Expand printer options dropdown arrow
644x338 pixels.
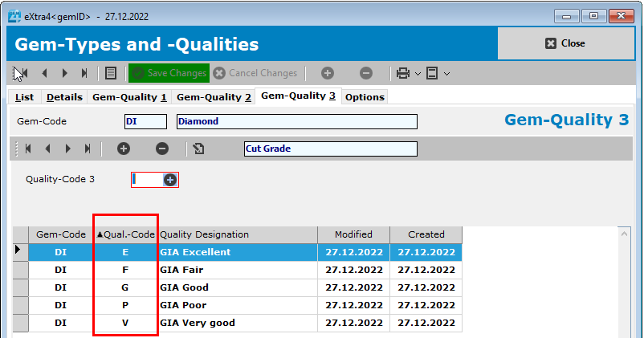[418, 74]
